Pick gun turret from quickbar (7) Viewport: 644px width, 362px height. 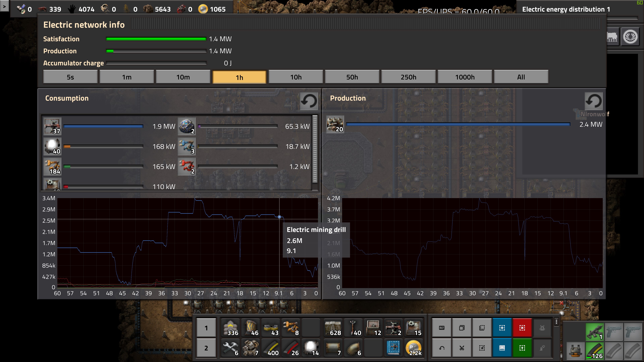coord(251,348)
